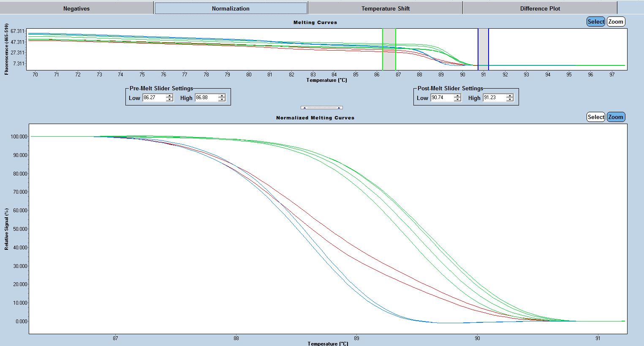This screenshot has height=346, width=644.
Task: Click the Pre-Melt High value field
Action: pos(206,98)
